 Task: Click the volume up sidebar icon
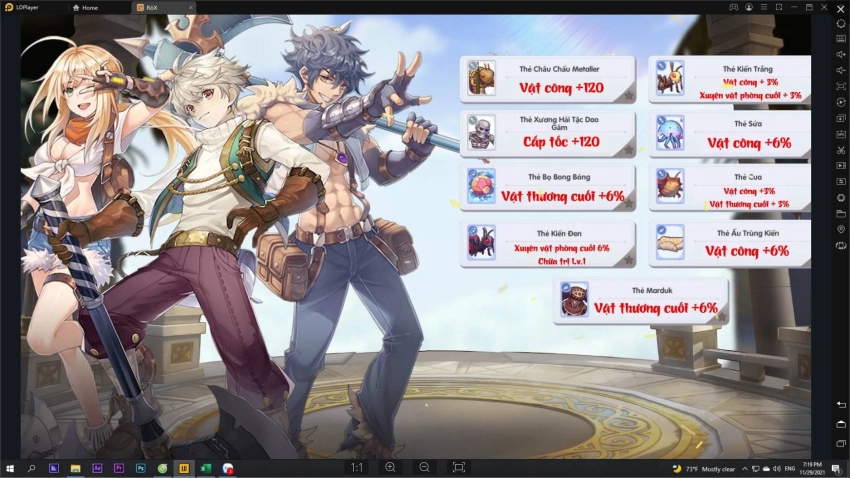pos(841,54)
